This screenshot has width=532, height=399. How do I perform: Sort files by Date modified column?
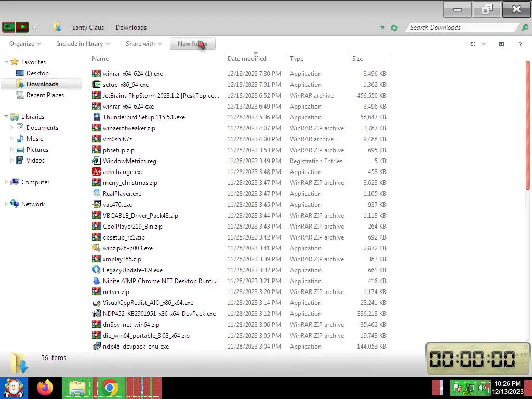coord(247,59)
